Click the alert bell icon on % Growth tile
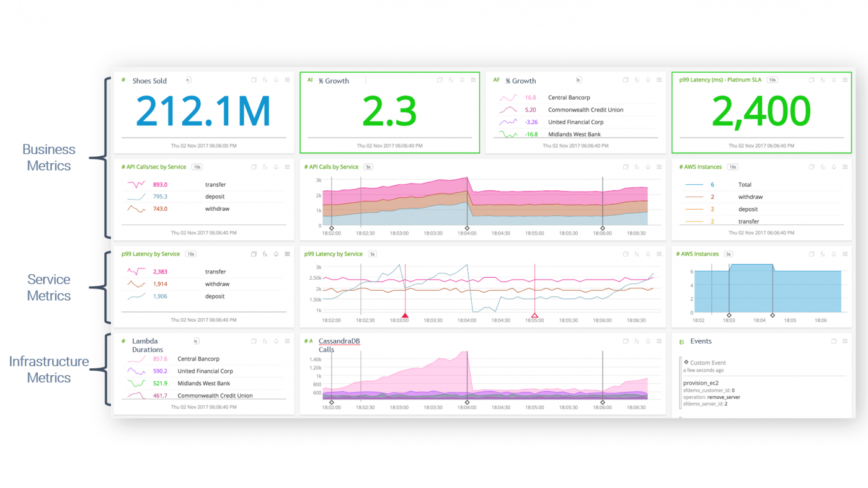This screenshot has width=868, height=488. [x=462, y=79]
